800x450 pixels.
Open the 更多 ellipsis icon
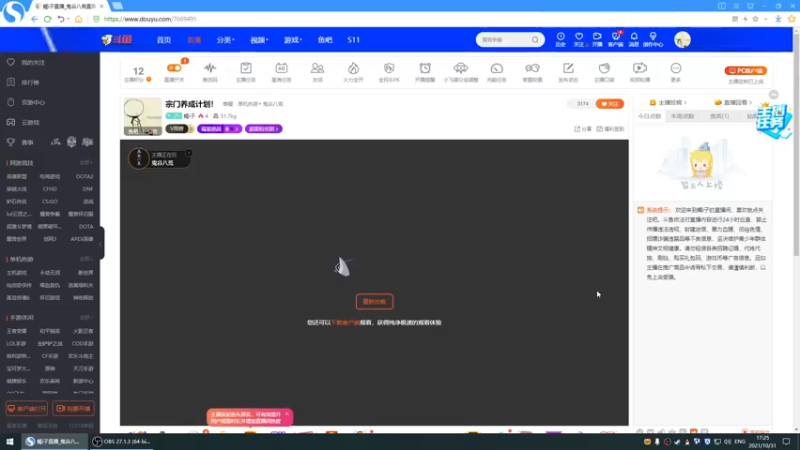click(x=676, y=72)
